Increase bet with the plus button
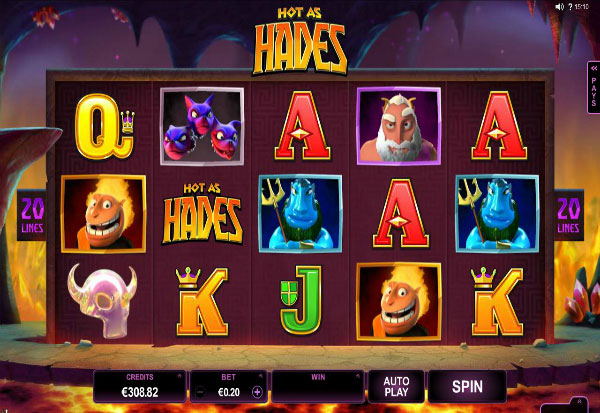Screen dimensions: 600x413 [x=257, y=392]
